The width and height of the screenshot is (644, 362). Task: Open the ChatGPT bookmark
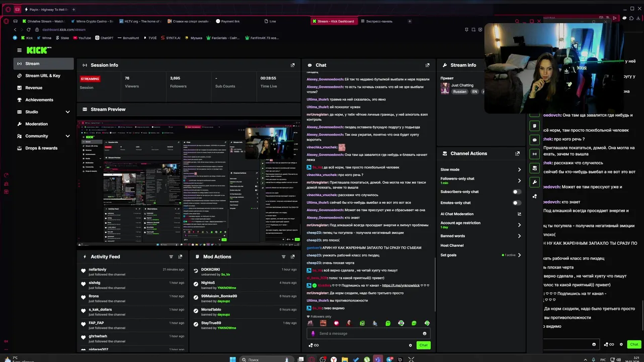pyautogui.click(x=104, y=38)
